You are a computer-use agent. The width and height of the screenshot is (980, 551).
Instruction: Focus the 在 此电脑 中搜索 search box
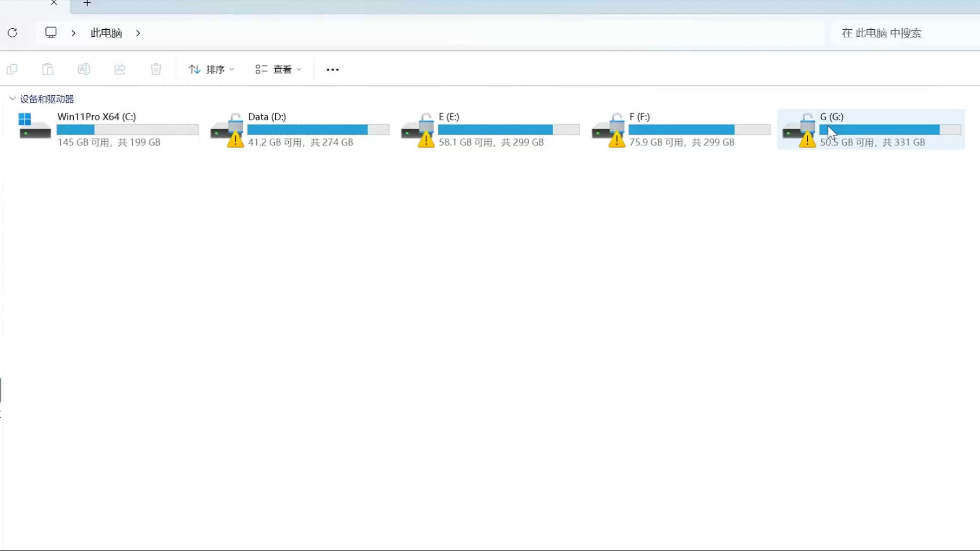(905, 33)
